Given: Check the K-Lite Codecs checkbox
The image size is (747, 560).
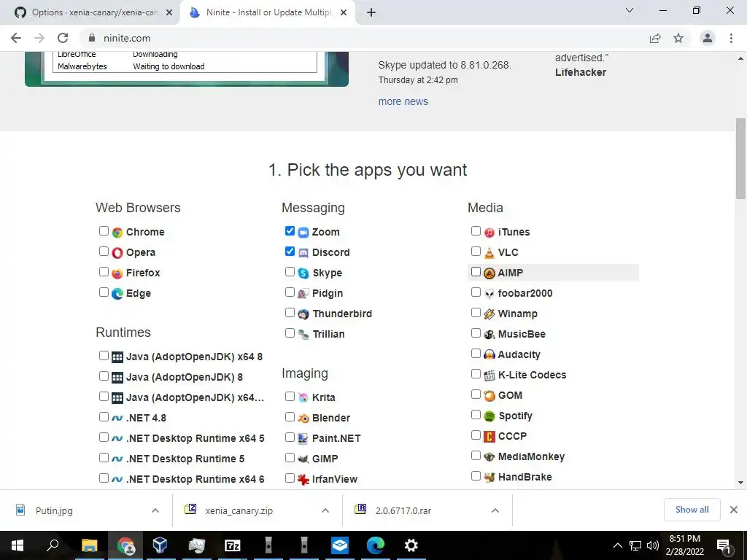Looking at the screenshot, I should [476, 374].
